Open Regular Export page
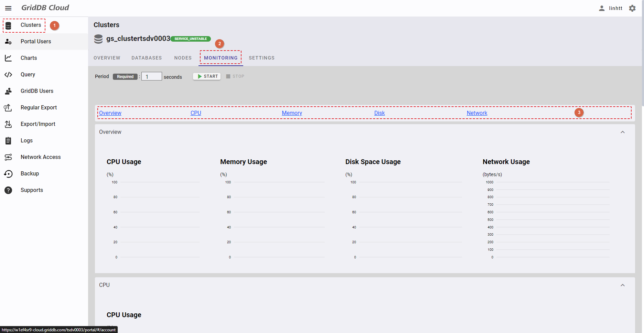The width and height of the screenshot is (644, 333). [x=39, y=108]
